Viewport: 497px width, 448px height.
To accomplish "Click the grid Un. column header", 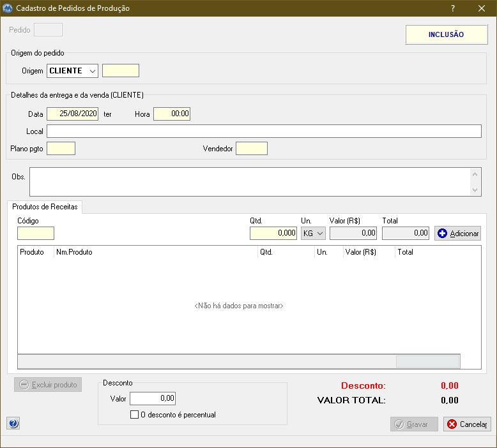I will (329, 252).
